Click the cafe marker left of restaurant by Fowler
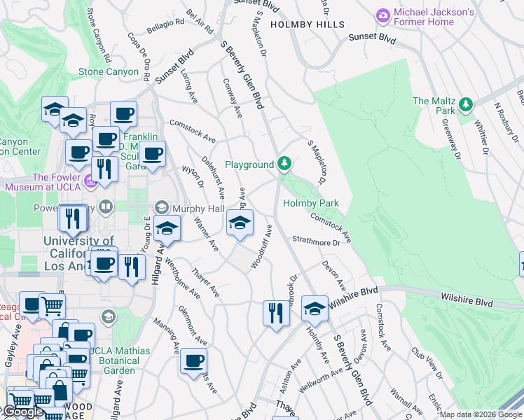Screen dimensions: 524x420 [x=78, y=155]
